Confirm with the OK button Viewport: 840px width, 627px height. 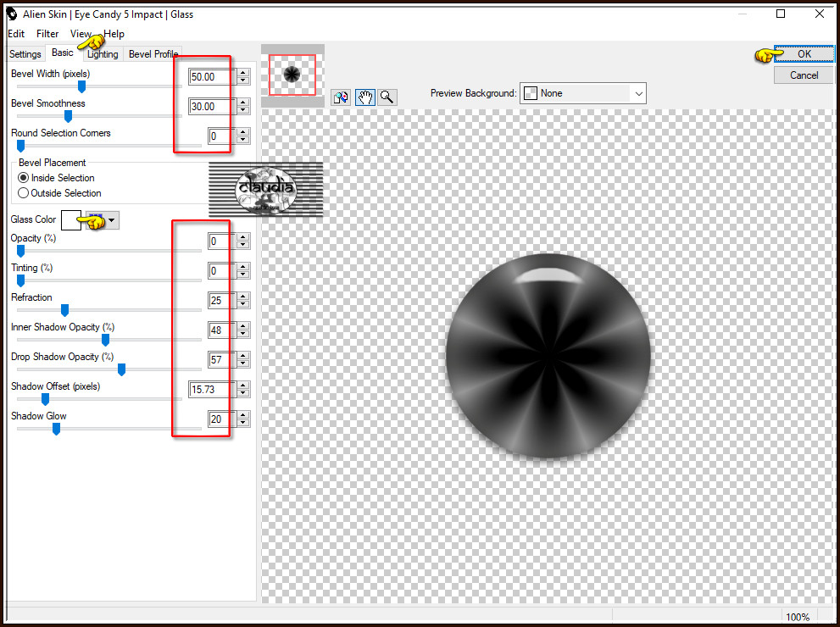point(804,53)
